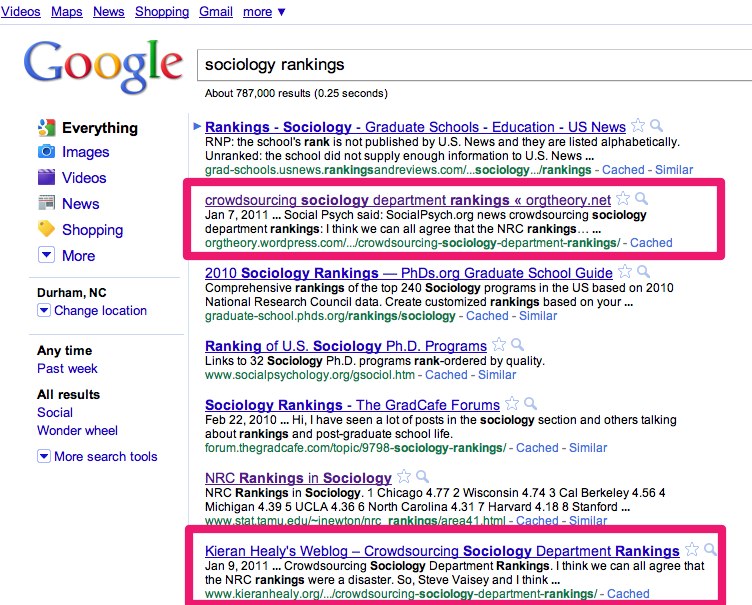Expand the More search categories arrow
The height and width of the screenshot is (605, 752).
click(x=46, y=254)
